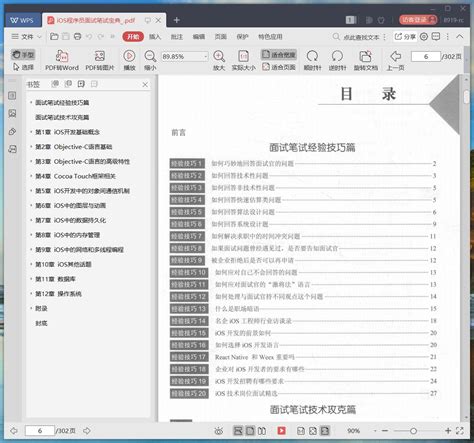The height and width of the screenshot is (443, 474).
Task: Open the thumbnail panel icon in left sidebar
Action: (x=12, y=114)
